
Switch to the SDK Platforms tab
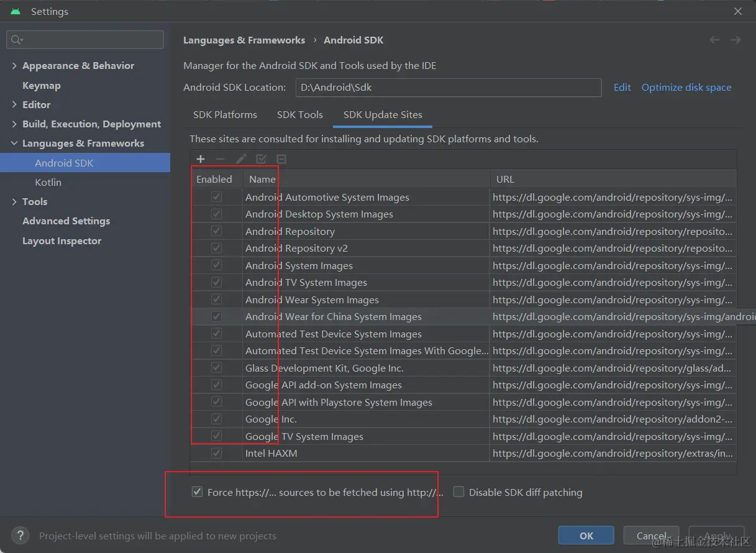coord(225,115)
